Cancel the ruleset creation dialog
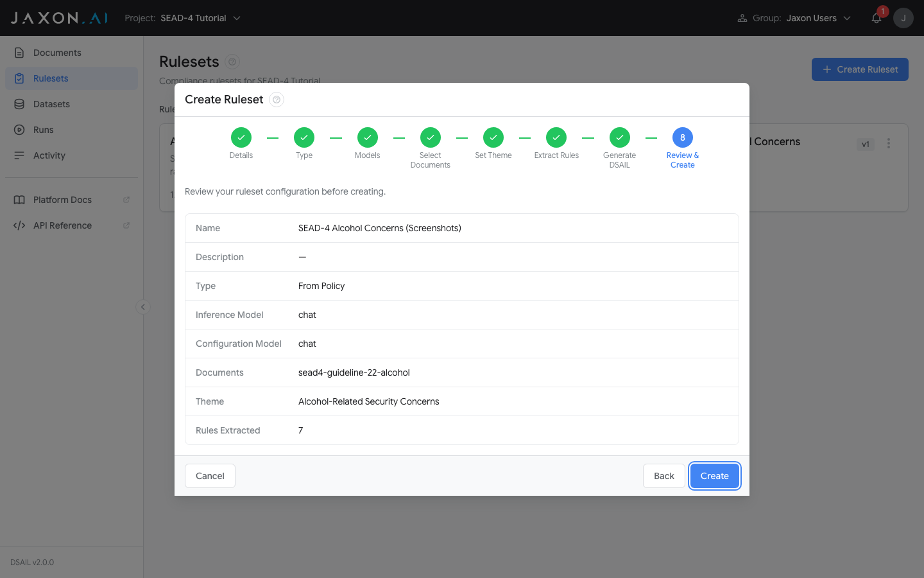This screenshot has width=924, height=578. [210, 476]
